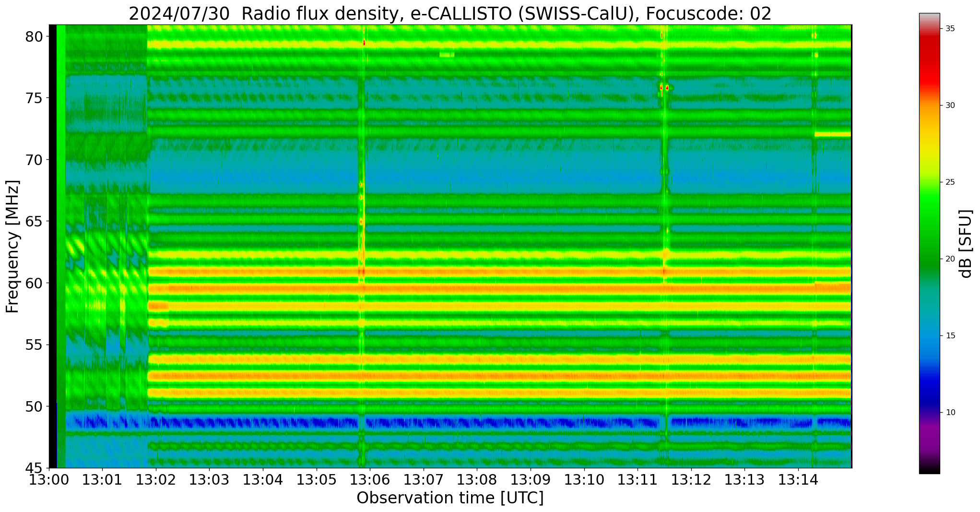
Task: Click the 13:13 time tick label
Action: (744, 479)
